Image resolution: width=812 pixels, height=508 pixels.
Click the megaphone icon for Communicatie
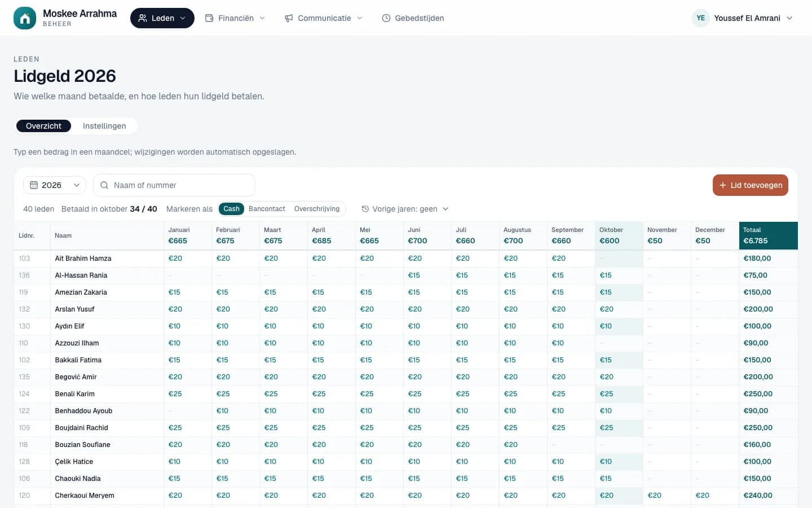(x=289, y=18)
